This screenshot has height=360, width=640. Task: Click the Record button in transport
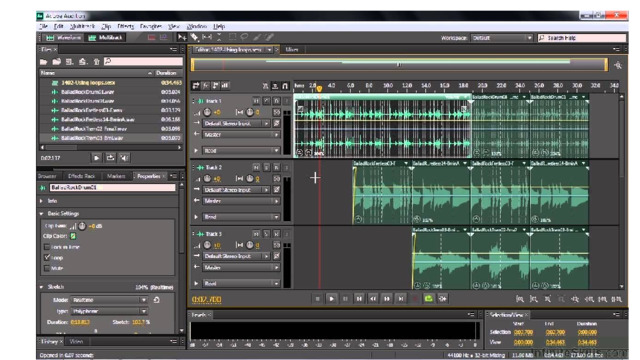pos(415,299)
